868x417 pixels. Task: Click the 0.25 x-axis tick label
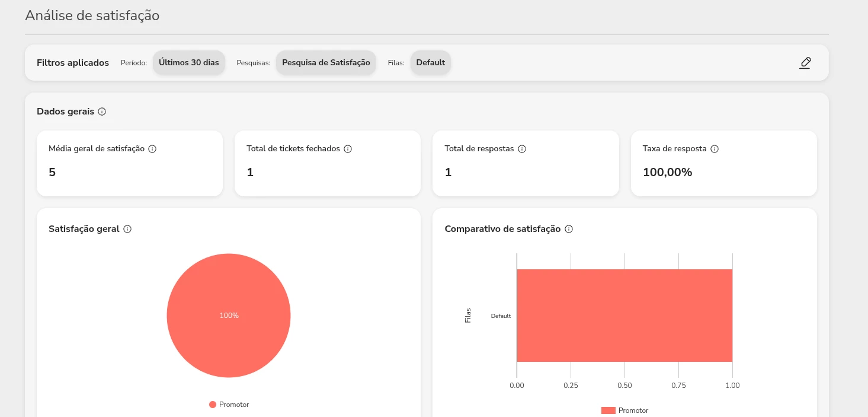[571, 386]
